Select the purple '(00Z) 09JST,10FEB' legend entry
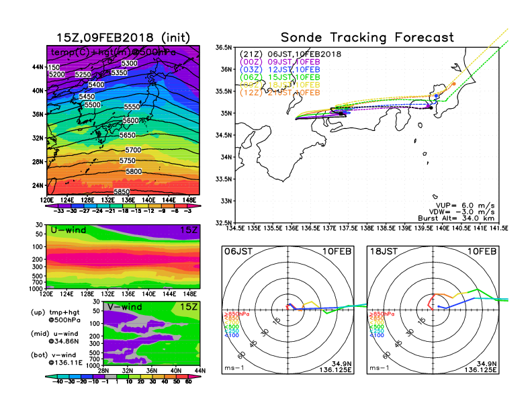 pyautogui.click(x=280, y=62)
